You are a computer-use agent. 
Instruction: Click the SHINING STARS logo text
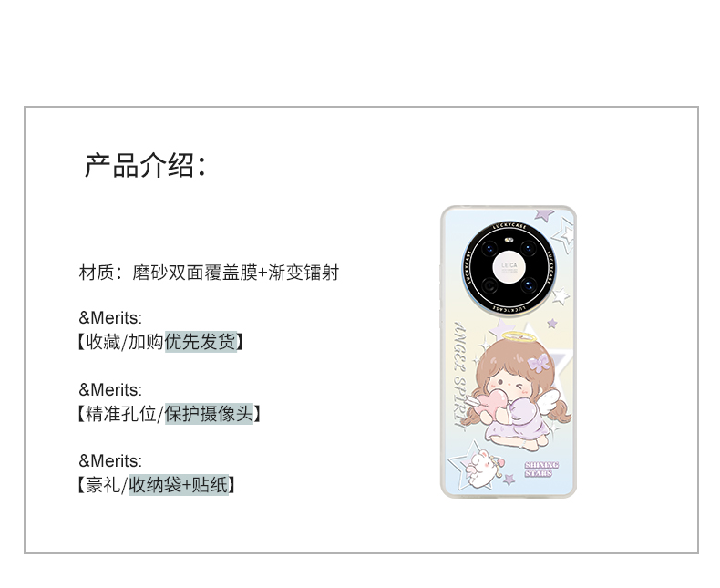point(541,469)
